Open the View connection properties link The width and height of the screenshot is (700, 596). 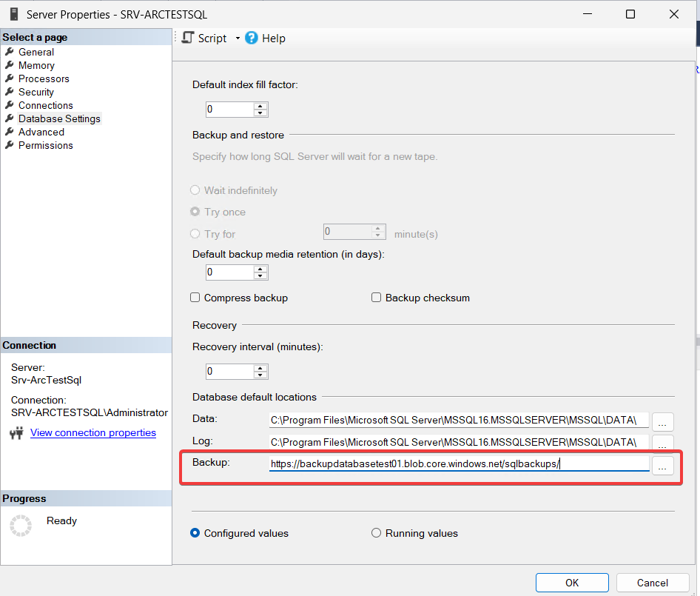click(93, 432)
